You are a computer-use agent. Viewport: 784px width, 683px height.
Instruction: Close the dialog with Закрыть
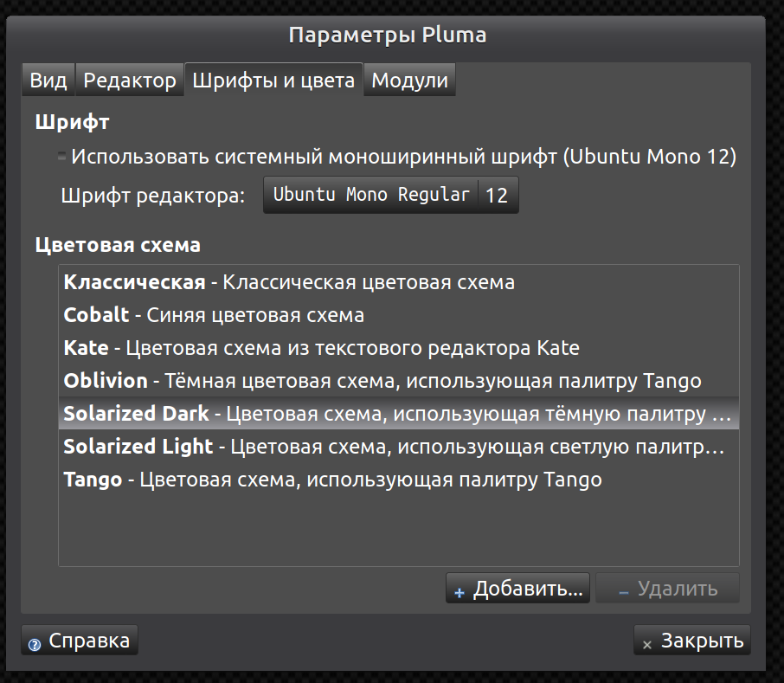point(692,640)
